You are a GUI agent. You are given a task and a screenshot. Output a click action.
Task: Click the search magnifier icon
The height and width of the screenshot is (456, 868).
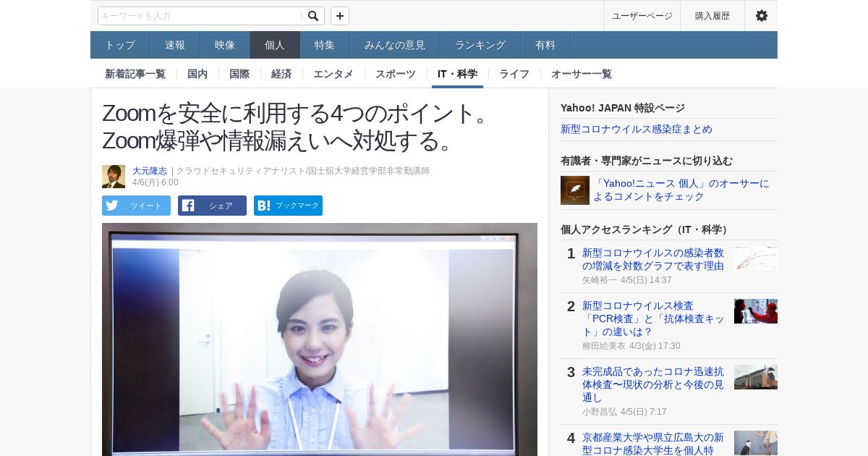(x=312, y=16)
